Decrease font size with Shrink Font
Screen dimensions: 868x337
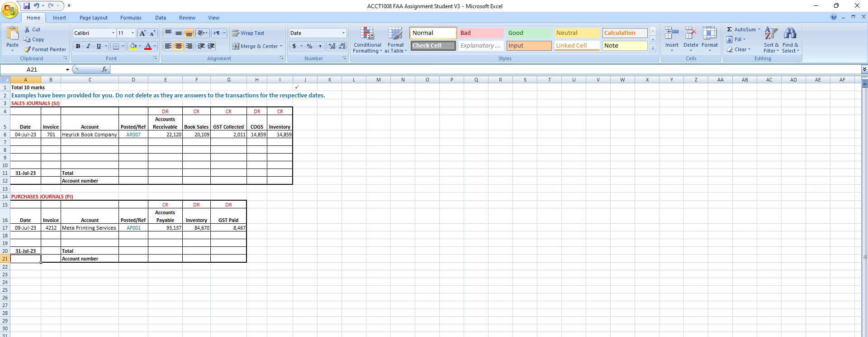point(152,33)
